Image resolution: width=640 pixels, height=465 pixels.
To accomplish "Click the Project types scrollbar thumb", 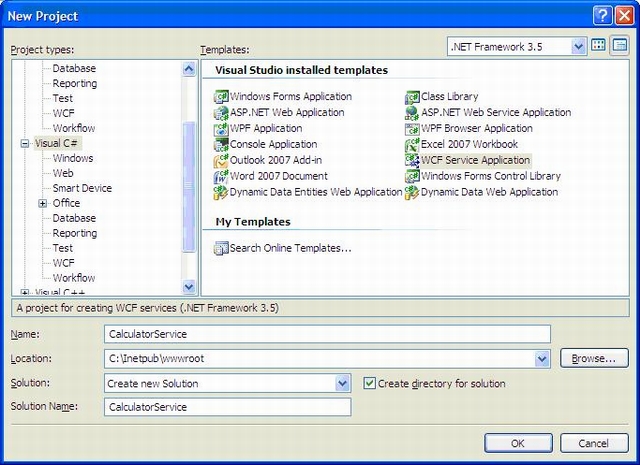I will click(189, 187).
